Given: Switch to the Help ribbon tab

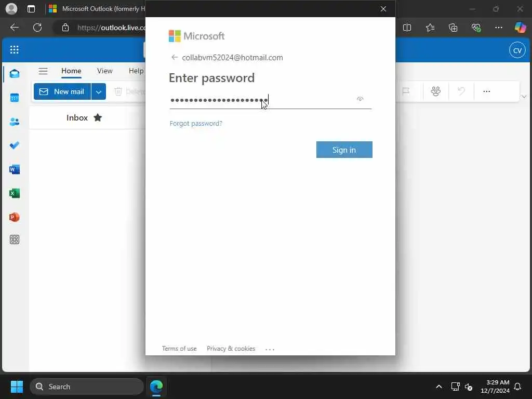Looking at the screenshot, I should [136, 71].
